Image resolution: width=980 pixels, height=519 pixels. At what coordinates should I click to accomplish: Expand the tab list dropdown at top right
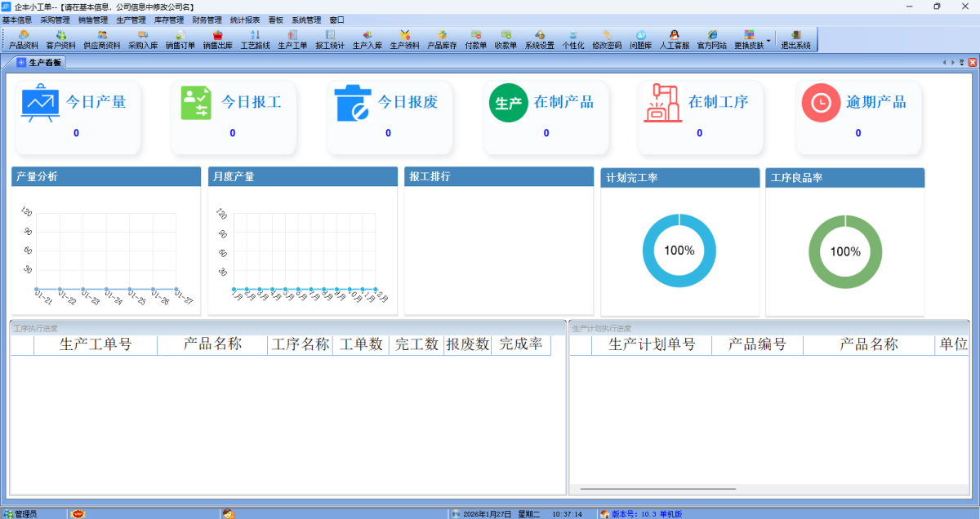pos(961,62)
